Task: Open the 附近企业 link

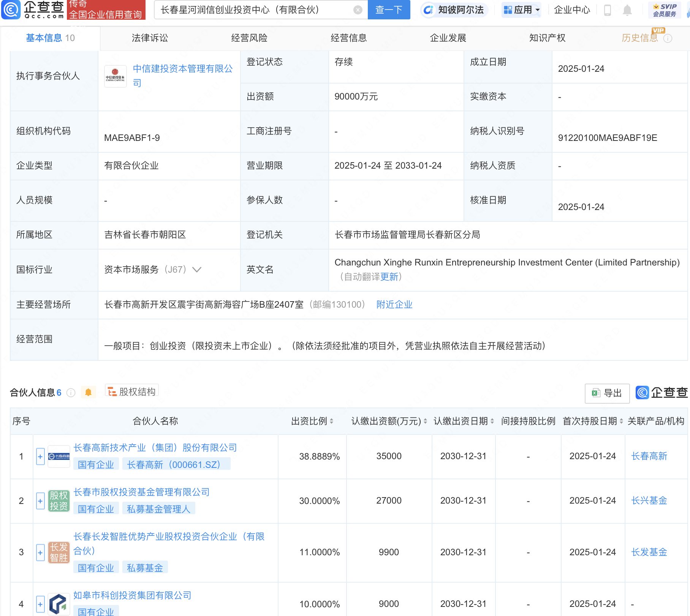Action: point(394,305)
